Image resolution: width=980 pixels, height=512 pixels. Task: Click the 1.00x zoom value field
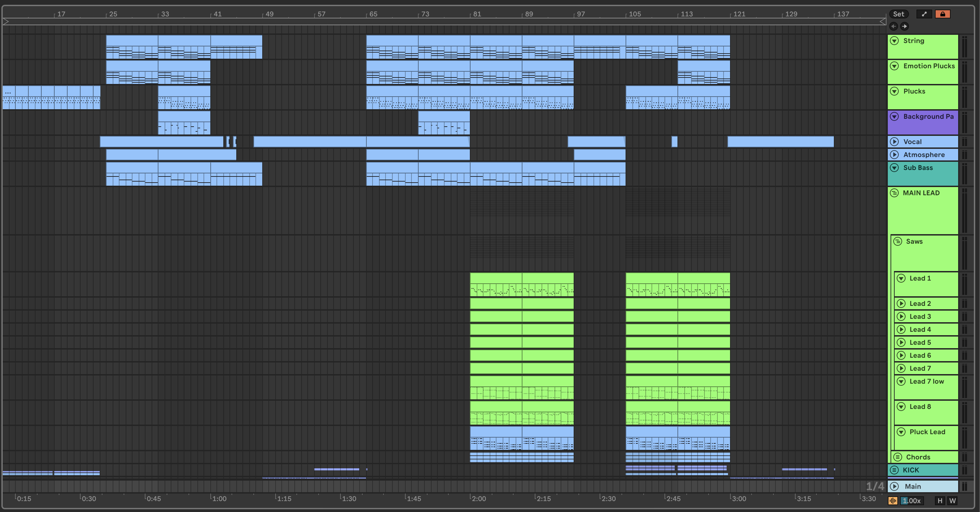point(912,501)
